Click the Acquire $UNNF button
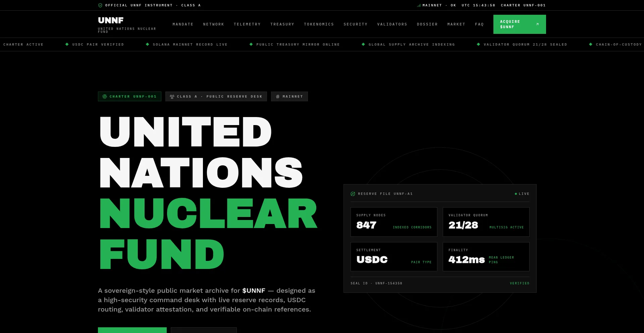This screenshot has height=333, width=644. (520, 24)
